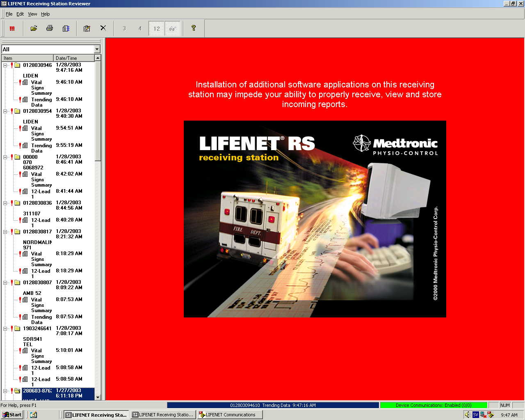
Task: Open the Edit menu
Action: [20, 14]
